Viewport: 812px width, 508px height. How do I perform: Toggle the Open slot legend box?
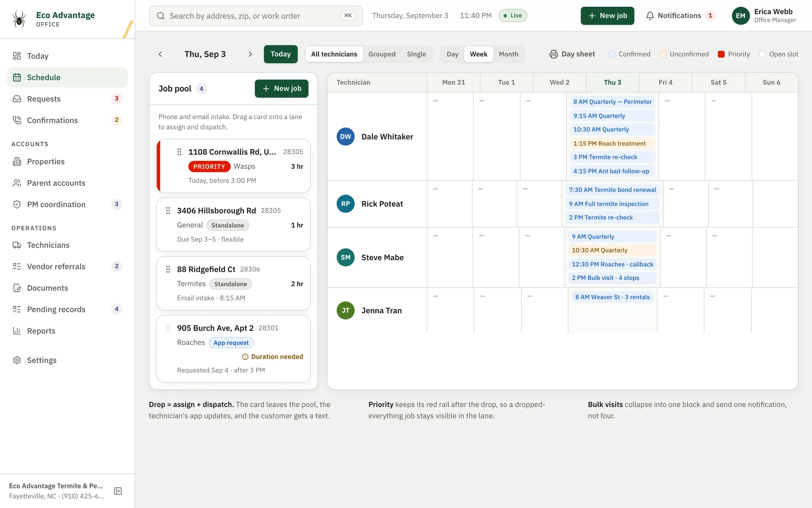(762, 54)
